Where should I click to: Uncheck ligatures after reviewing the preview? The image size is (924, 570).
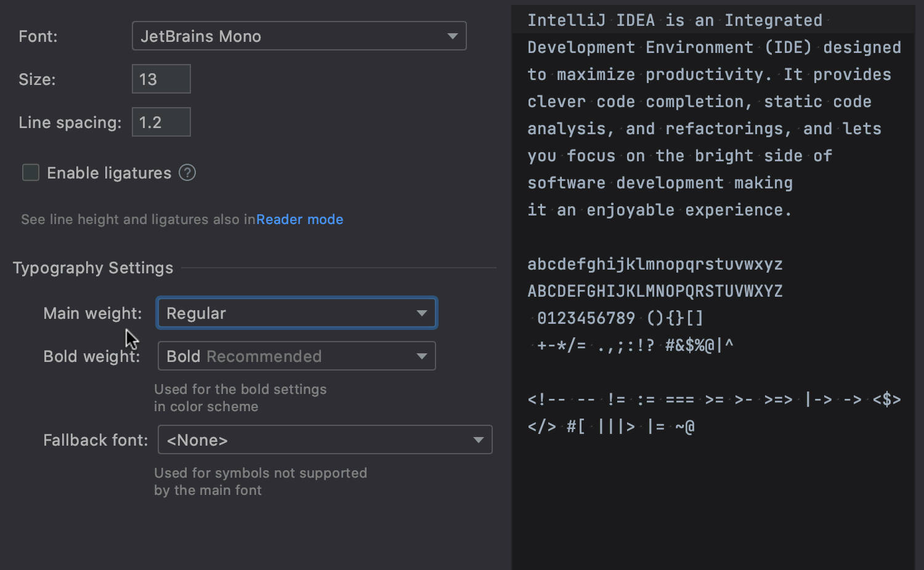coord(30,172)
